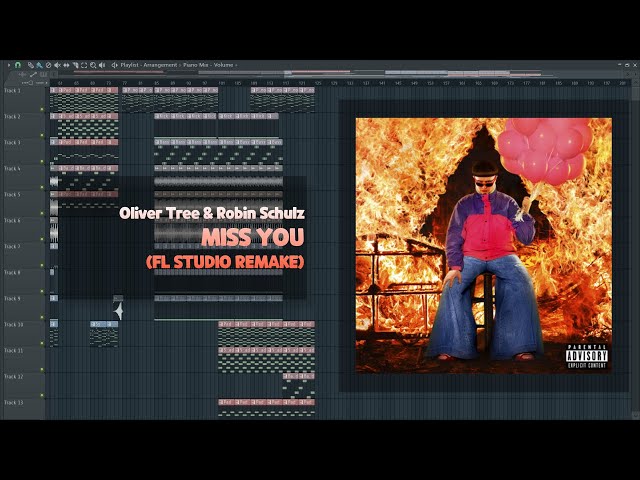Select the Slip tool
This screenshot has width=640, height=480.
[x=66, y=65]
